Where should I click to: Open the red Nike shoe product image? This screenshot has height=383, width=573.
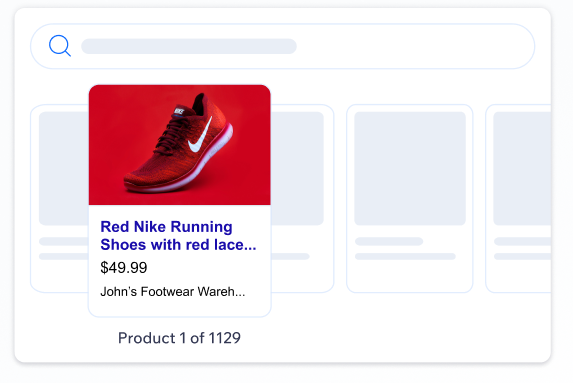[x=179, y=145]
